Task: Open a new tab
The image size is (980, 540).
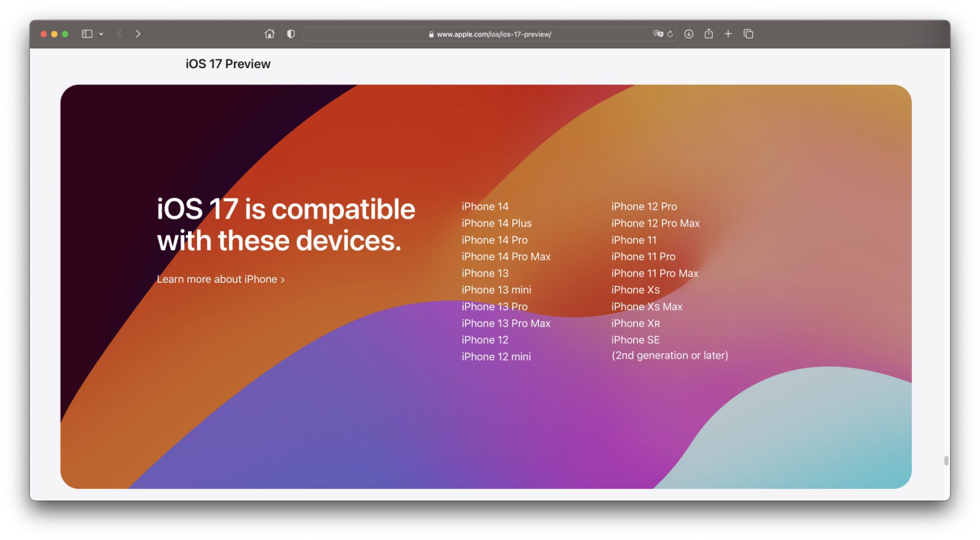Action: (x=728, y=34)
